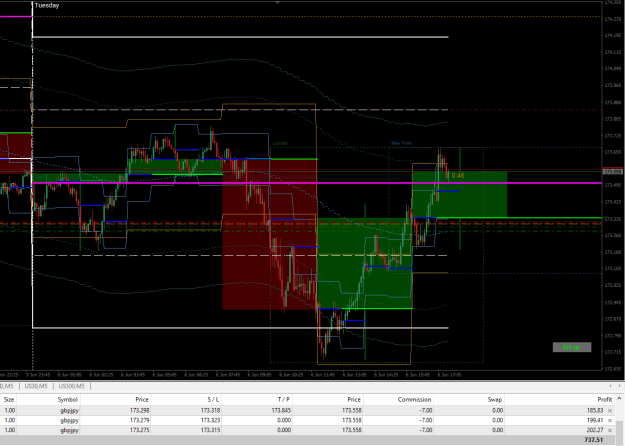Click the Price header next to Commission

(354, 400)
